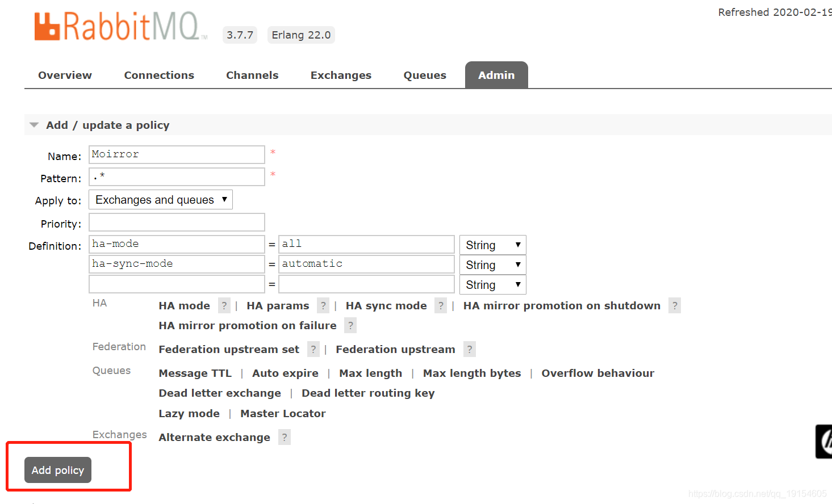Open help for HA params
Screen dimensions: 832x504
[323, 306]
